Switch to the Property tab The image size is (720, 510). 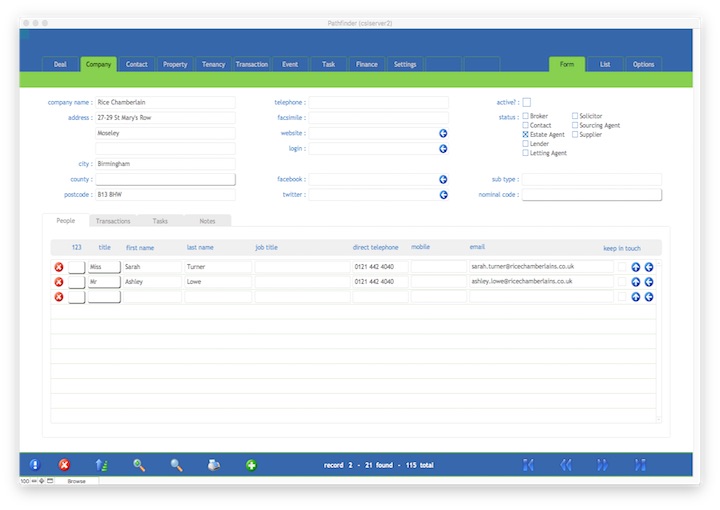(x=175, y=64)
